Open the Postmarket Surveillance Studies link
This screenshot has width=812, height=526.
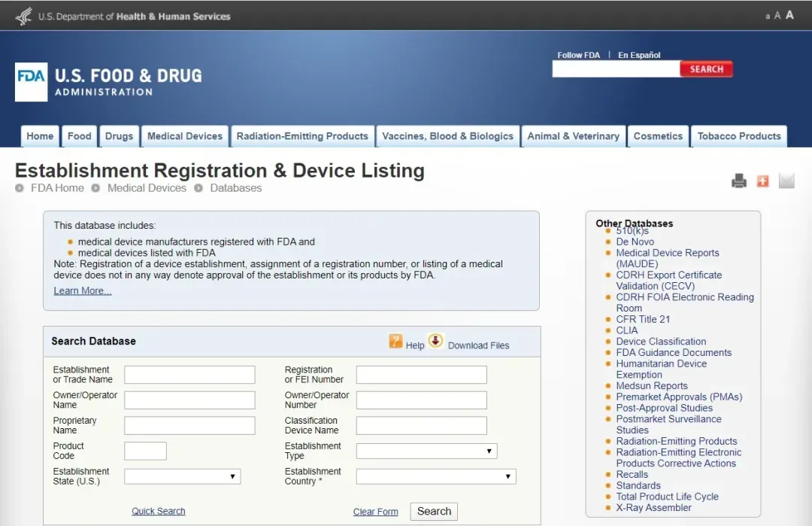pos(668,424)
